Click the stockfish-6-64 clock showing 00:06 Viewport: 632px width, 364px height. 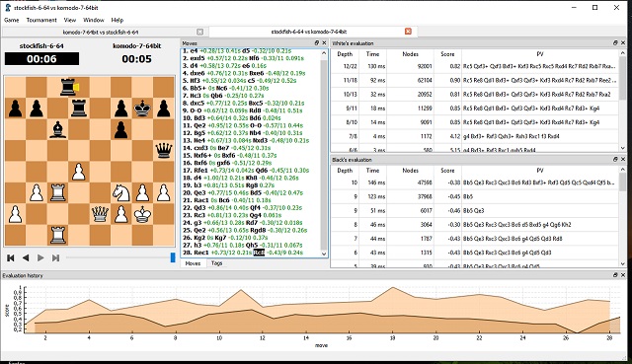pyautogui.click(x=41, y=59)
